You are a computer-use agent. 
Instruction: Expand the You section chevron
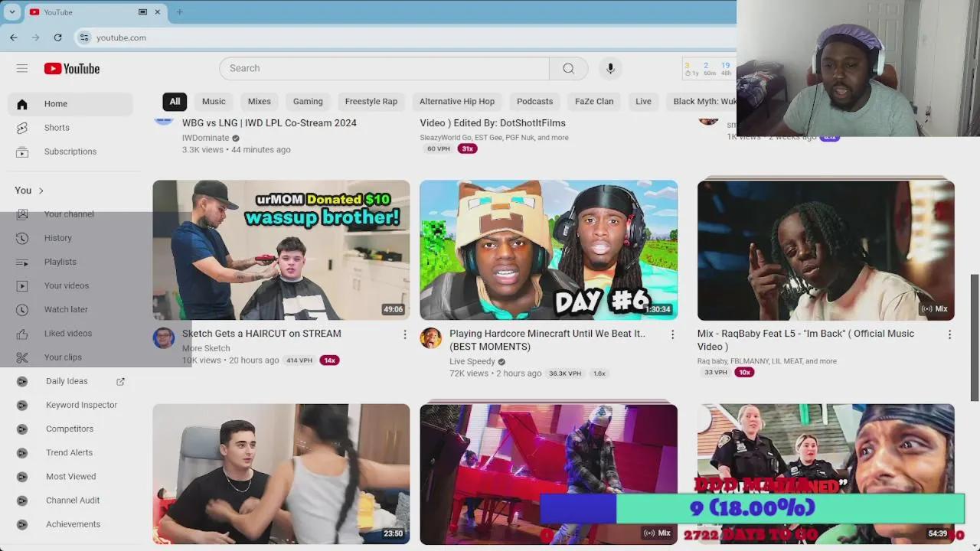[41, 191]
